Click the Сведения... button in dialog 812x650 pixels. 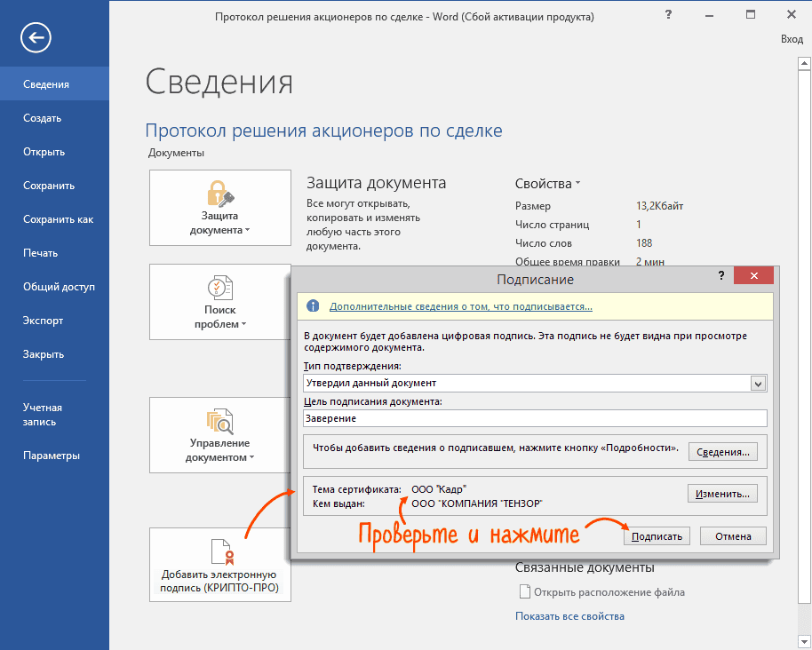pos(722,452)
